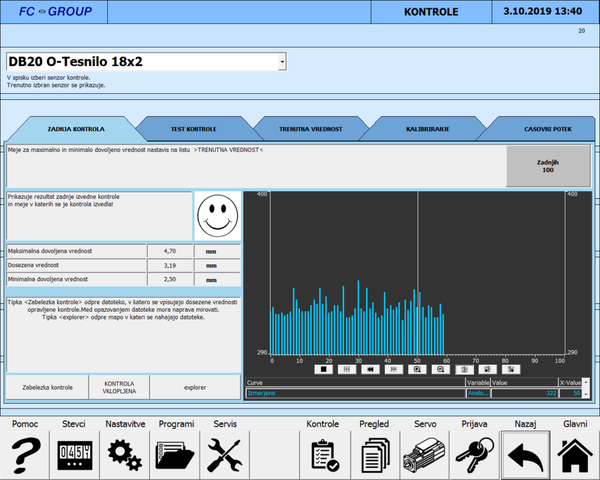Click the Prijava keys login icon
The width and height of the screenshot is (600, 480).
[474, 454]
